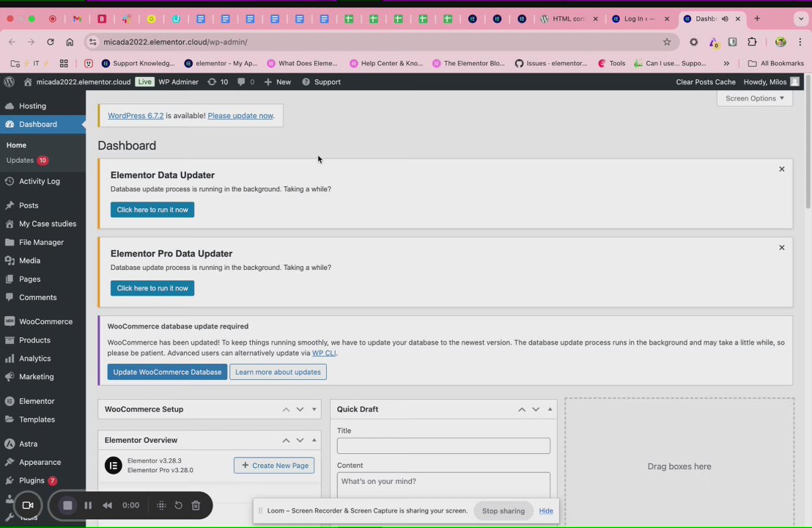Bookmark this page with star icon
Screen dimensions: 812x528
point(666,42)
